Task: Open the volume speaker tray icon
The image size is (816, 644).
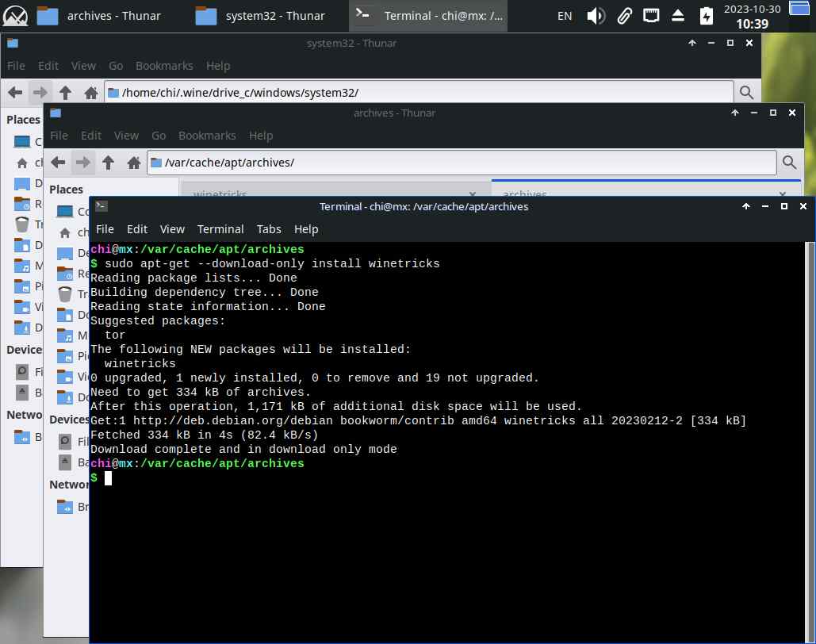Action: [596, 16]
